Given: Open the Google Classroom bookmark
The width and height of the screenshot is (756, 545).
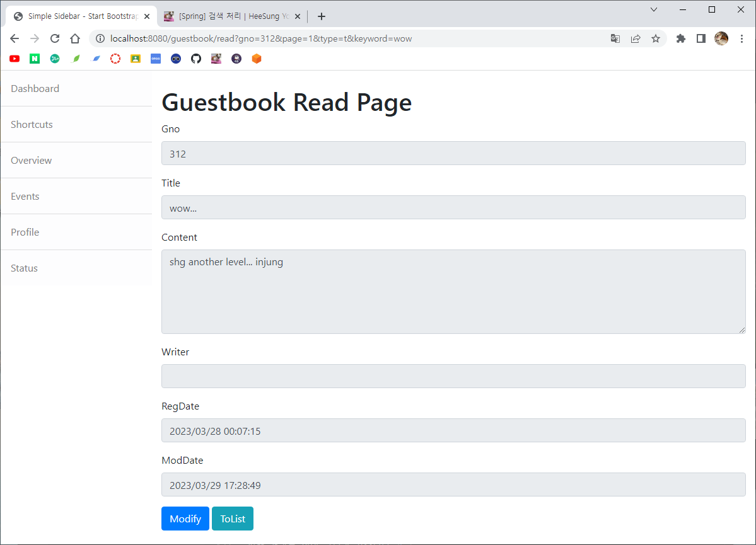Looking at the screenshot, I should coord(136,59).
